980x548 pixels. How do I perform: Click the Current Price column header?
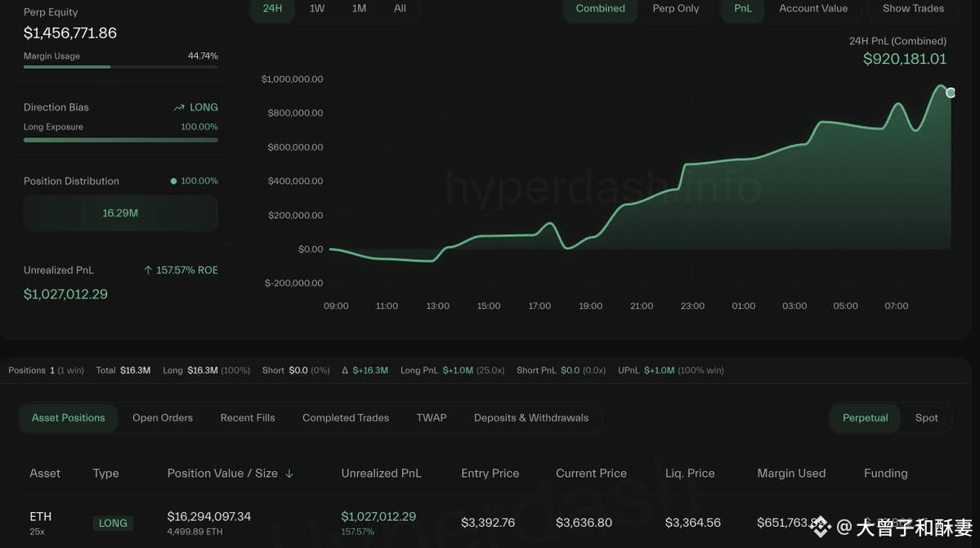(591, 474)
